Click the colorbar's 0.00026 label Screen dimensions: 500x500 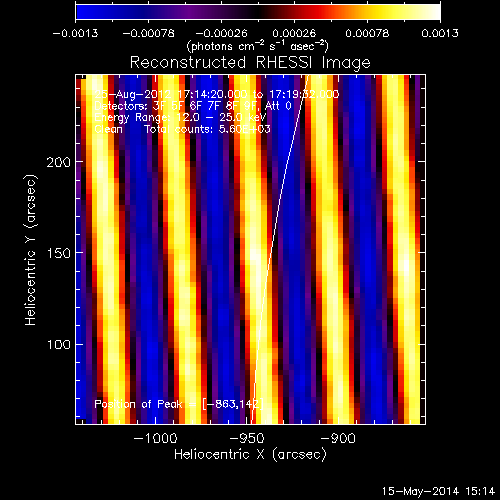[x=294, y=33]
